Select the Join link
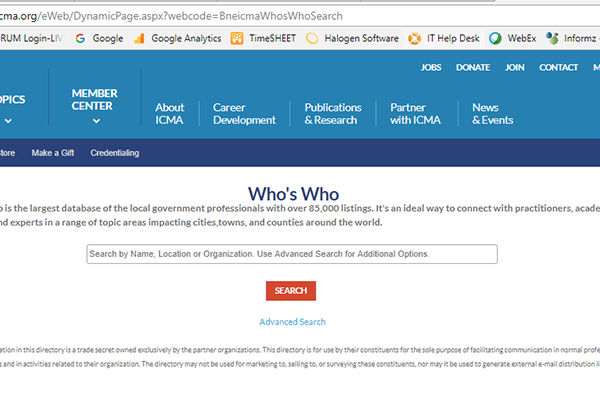The width and height of the screenshot is (600, 400). point(515,67)
